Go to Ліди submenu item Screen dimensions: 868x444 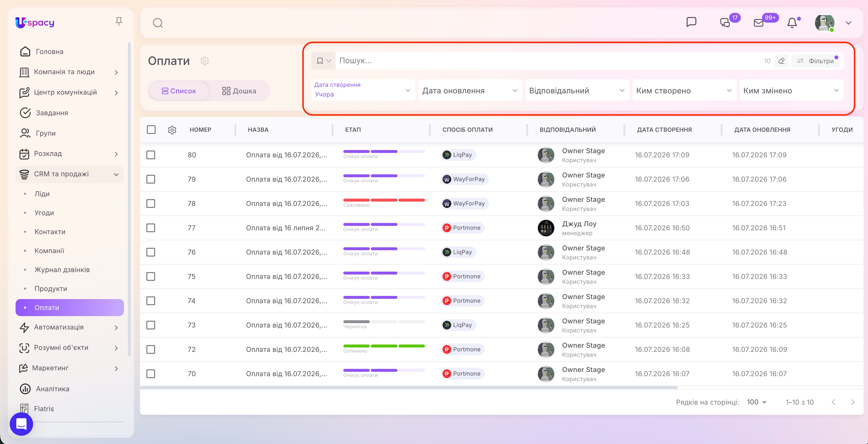pos(69,194)
